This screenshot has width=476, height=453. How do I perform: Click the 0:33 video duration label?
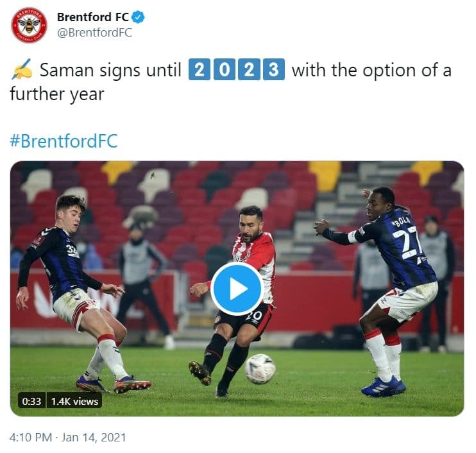(31, 402)
